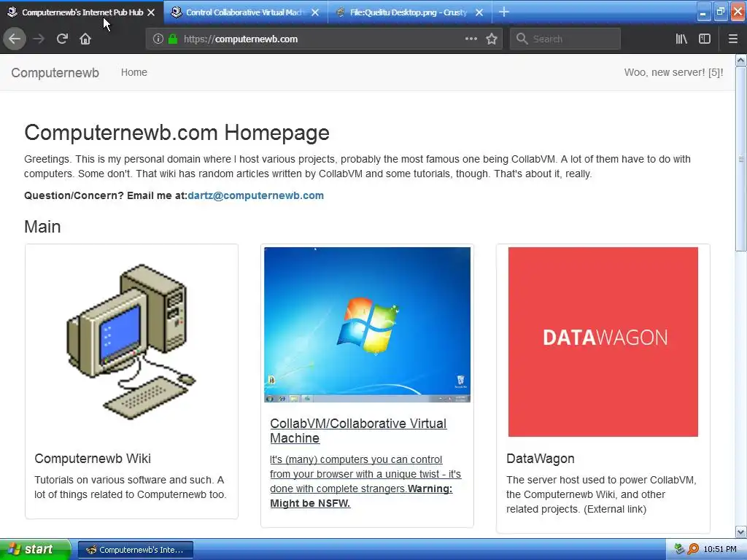Click the page scrollbar down arrow

(x=741, y=532)
